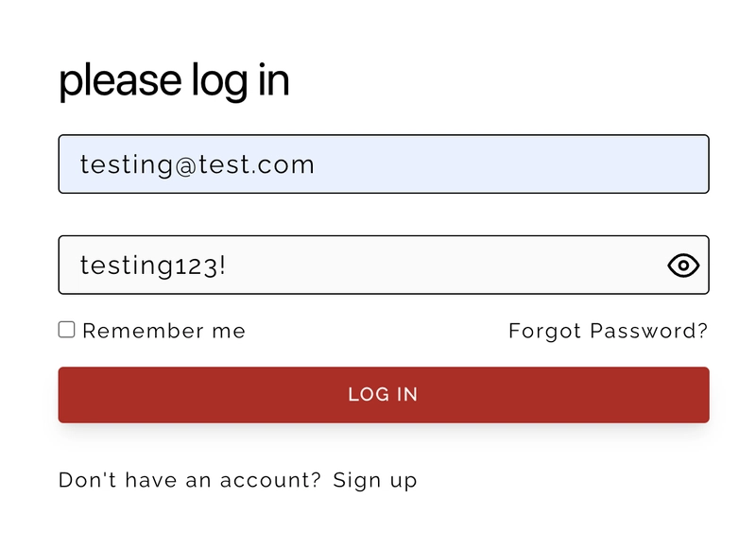Start password recovery via Forgot Password?
This screenshot has width=756, height=549.
[x=608, y=331]
